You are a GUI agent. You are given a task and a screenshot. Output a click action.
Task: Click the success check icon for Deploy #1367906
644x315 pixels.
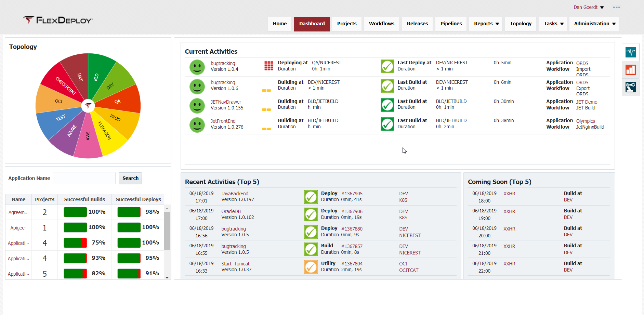pyautogui.click(x=311, y=214)
